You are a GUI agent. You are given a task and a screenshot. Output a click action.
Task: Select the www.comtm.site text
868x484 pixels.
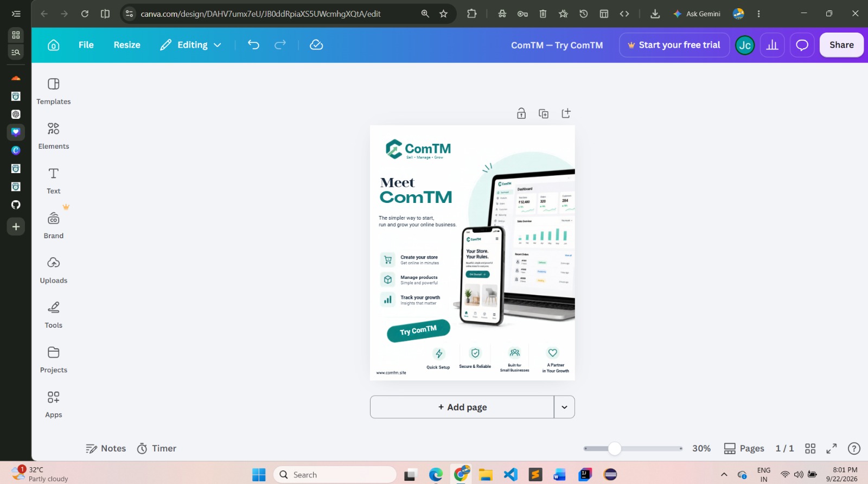click(391, 373)
